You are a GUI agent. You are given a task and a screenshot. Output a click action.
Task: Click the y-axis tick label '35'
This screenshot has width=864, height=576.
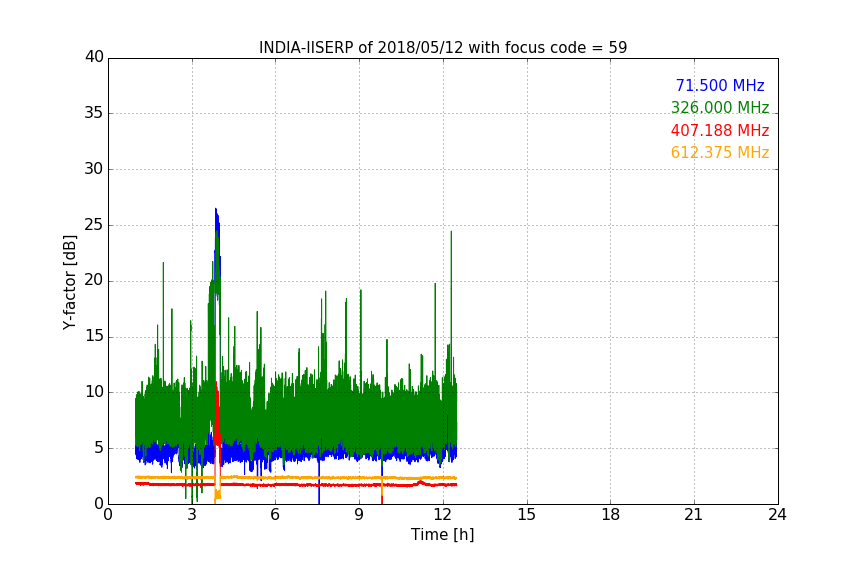point(94,113)
